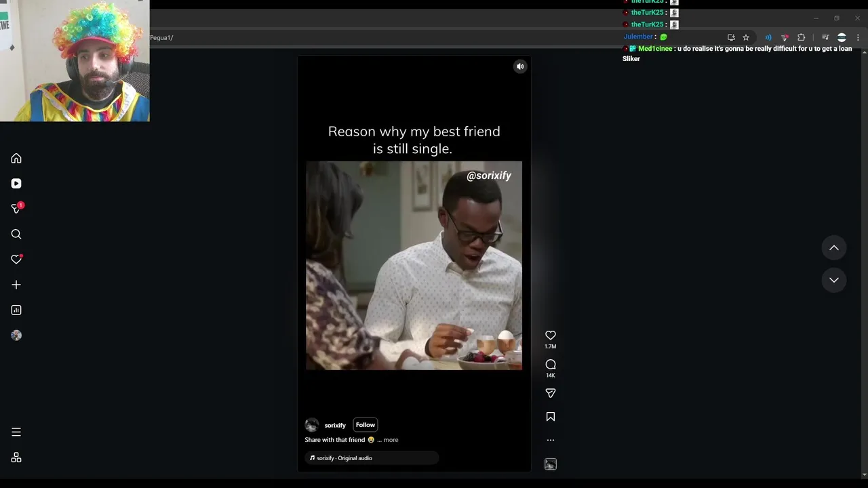Open comments on the reel
Viewport: 868px width, 488px height.
[x=551, y=365]
